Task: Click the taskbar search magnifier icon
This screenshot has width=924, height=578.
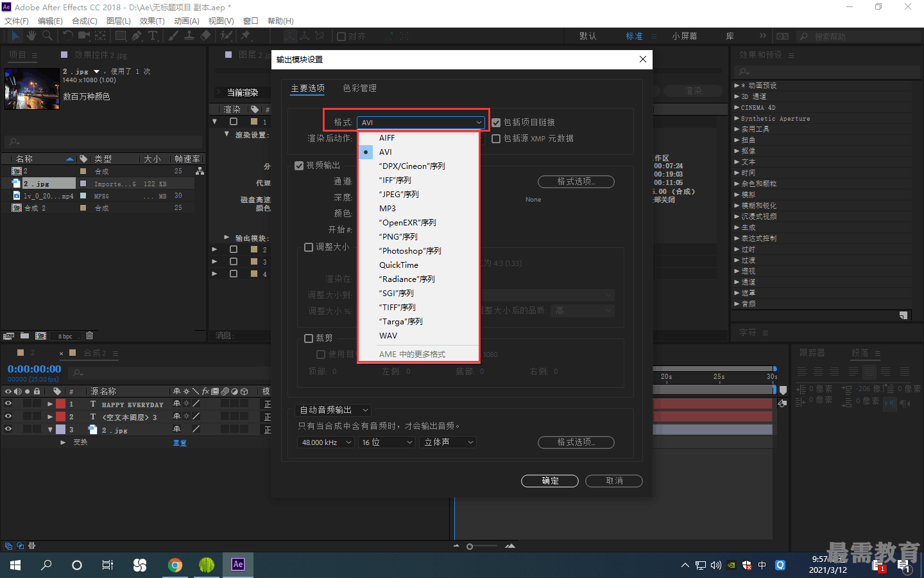Action: coord(46,565)
